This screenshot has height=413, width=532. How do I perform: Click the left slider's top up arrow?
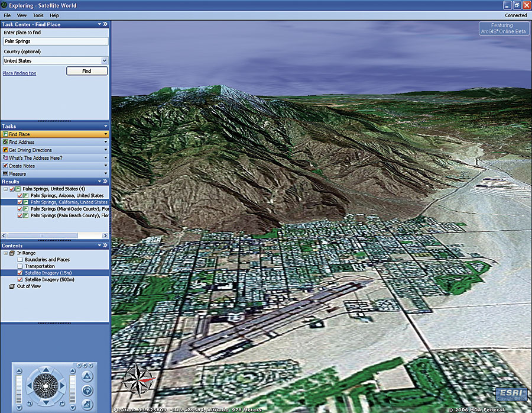[x=19, y=371]
